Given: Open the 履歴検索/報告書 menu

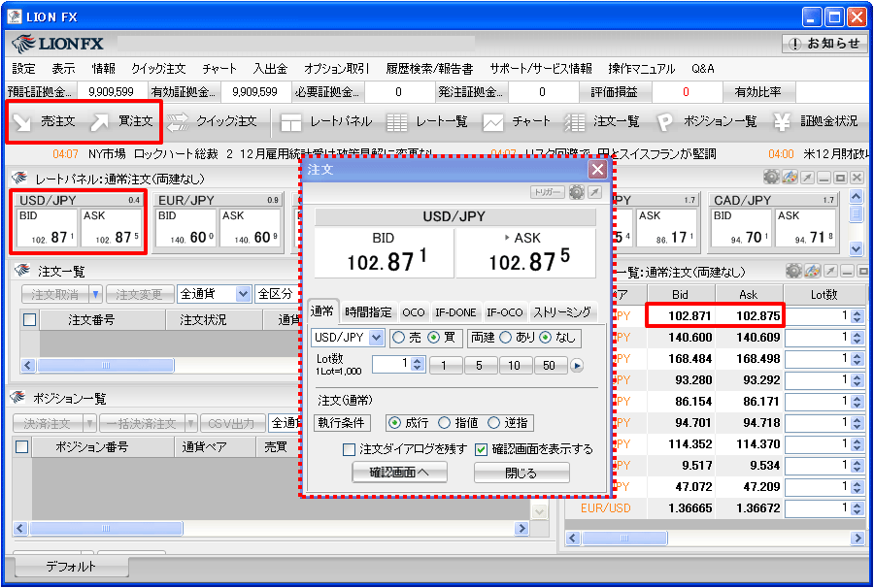Looking at the screenshot, I should click(x=429, y=69).
